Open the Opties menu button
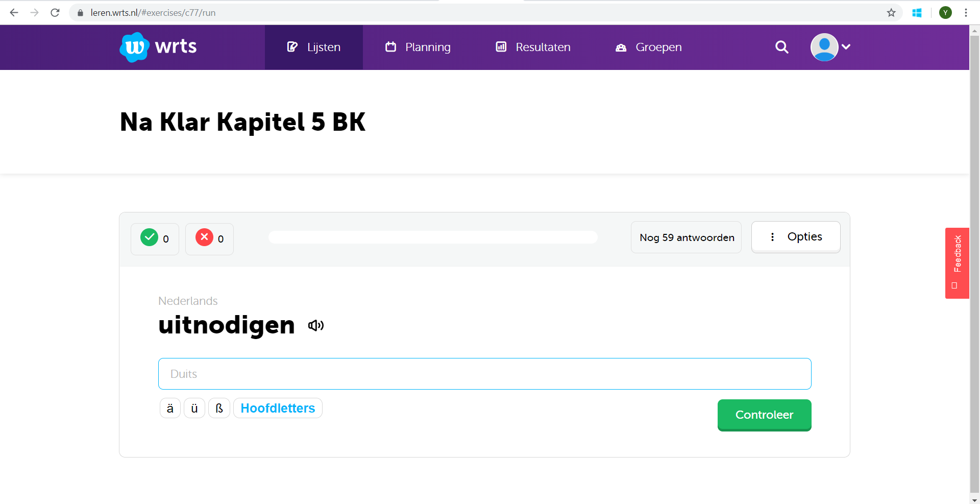Screen dimensions: 980x504 (796, 237)
